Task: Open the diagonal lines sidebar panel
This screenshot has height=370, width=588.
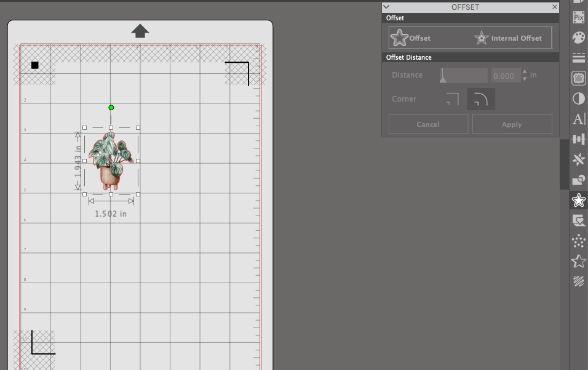Action: (579, 281)
